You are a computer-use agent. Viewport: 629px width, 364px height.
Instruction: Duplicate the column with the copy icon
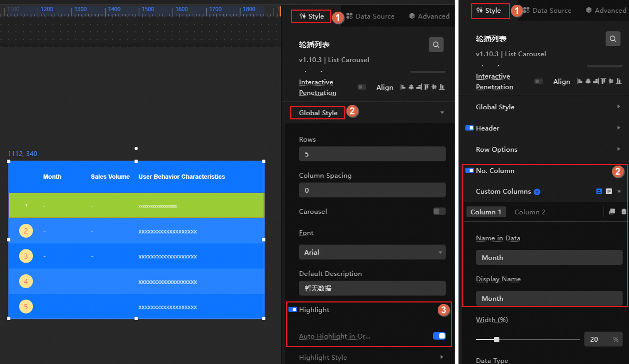[x=612, y=212]
